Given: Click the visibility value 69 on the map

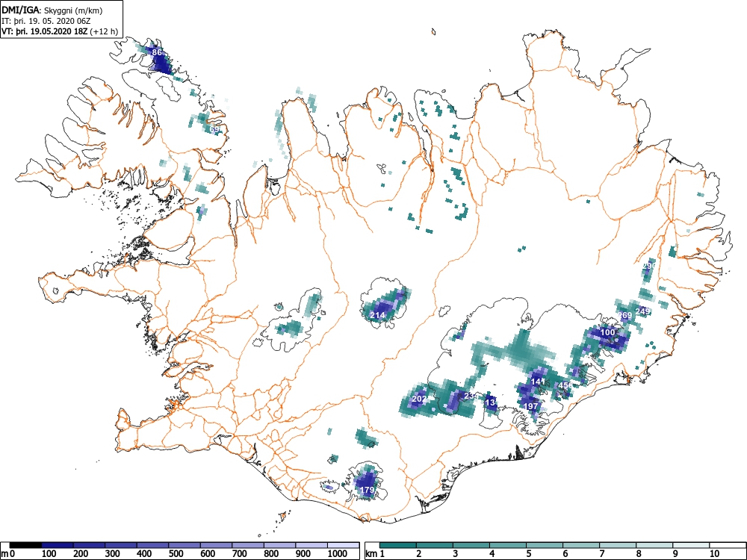Looking at the screenshot, I should tap(214, 129).
